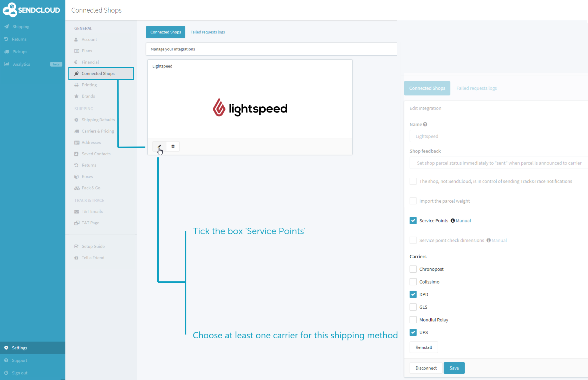Open Returns in the blue main sidebar

[x=19, y=39]
